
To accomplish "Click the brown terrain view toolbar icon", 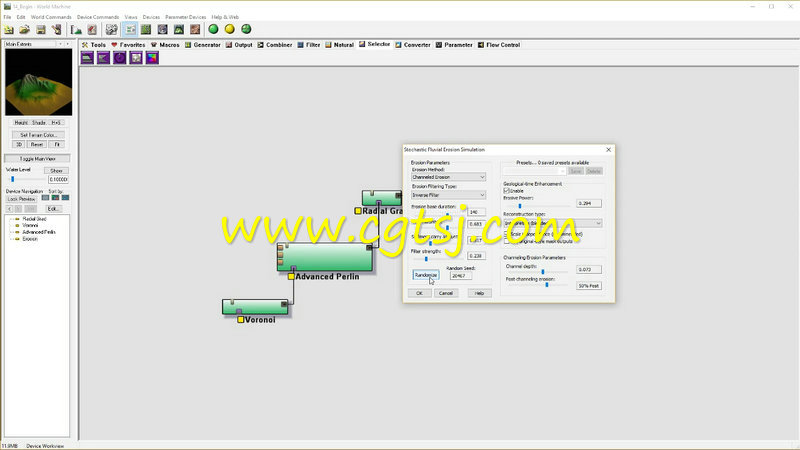I will [x=195, y=30].
